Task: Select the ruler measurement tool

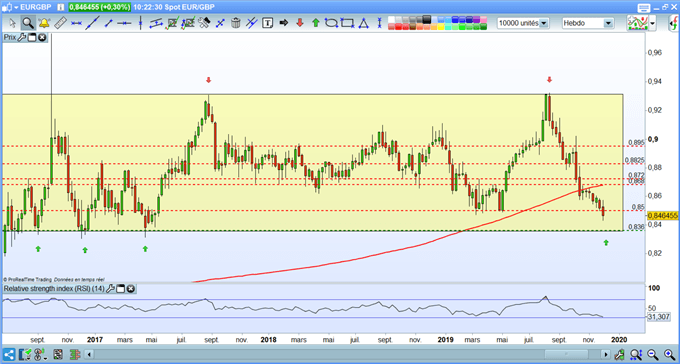Action: [x=60, y=23]
